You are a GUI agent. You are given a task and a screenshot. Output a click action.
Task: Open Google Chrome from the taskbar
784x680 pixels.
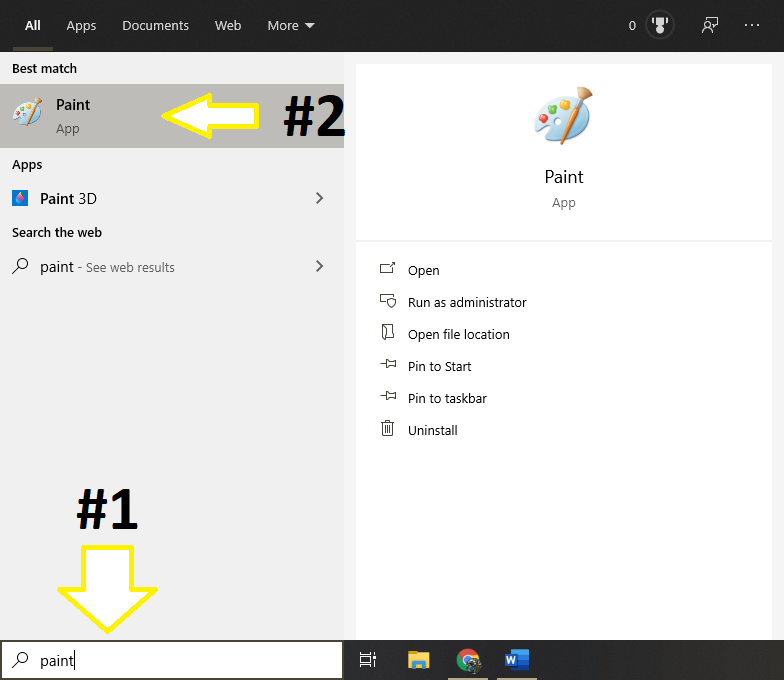(x=468, y=660)
